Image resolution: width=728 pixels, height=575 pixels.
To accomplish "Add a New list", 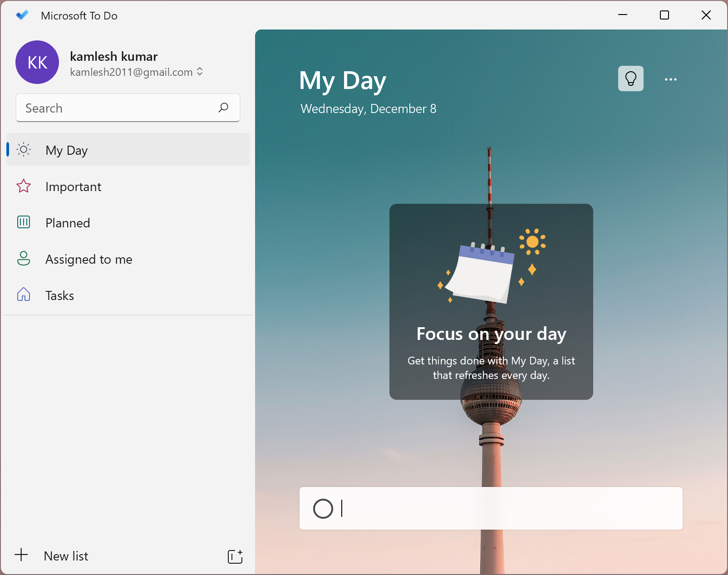I will point(66,556).
